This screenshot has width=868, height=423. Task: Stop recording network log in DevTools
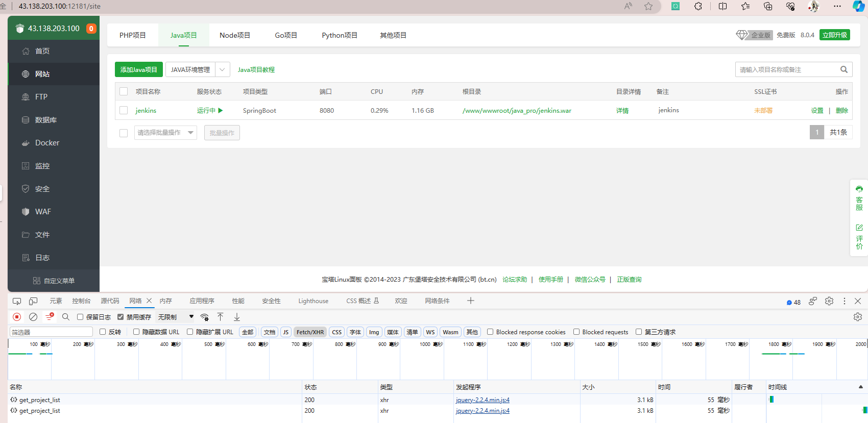[x=17, y=317]
